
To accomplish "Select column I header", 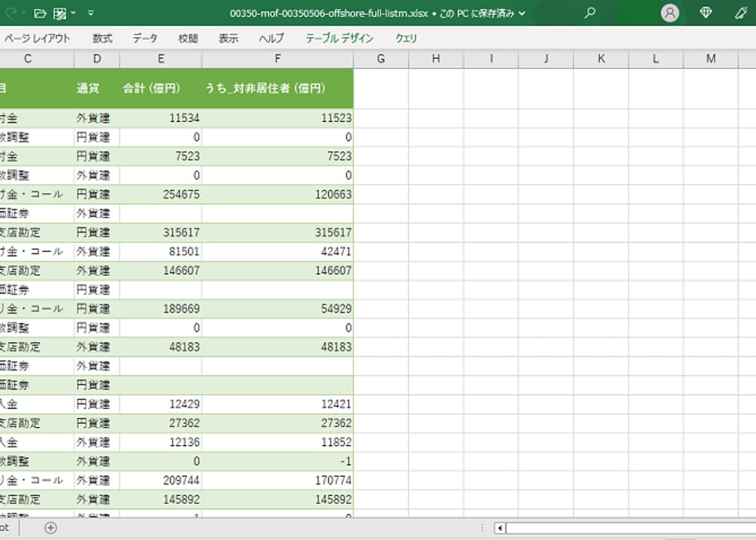I will pyautogui.click(x=491, y=59).
